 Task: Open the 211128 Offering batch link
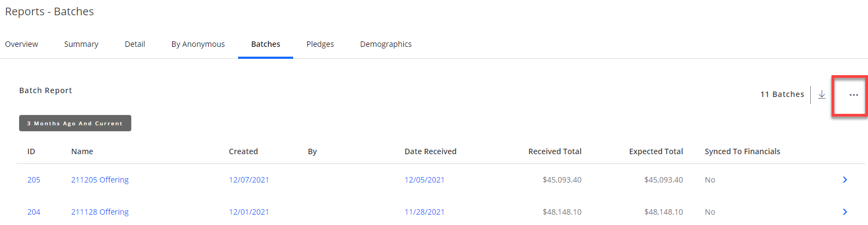(100, 212)
